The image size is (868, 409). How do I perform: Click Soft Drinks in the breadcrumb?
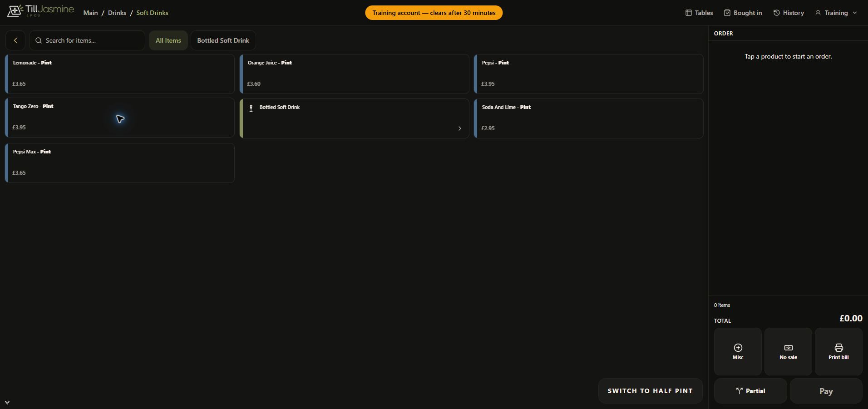click(x=152, y=13)
